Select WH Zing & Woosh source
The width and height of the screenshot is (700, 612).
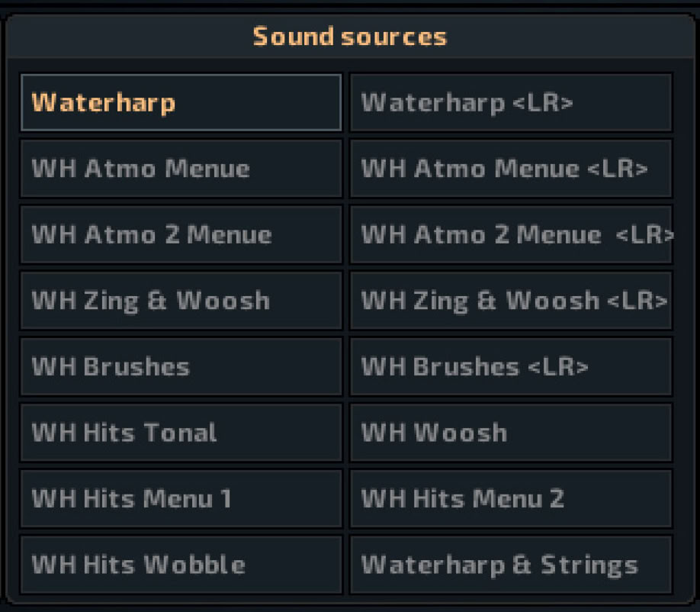181,301
